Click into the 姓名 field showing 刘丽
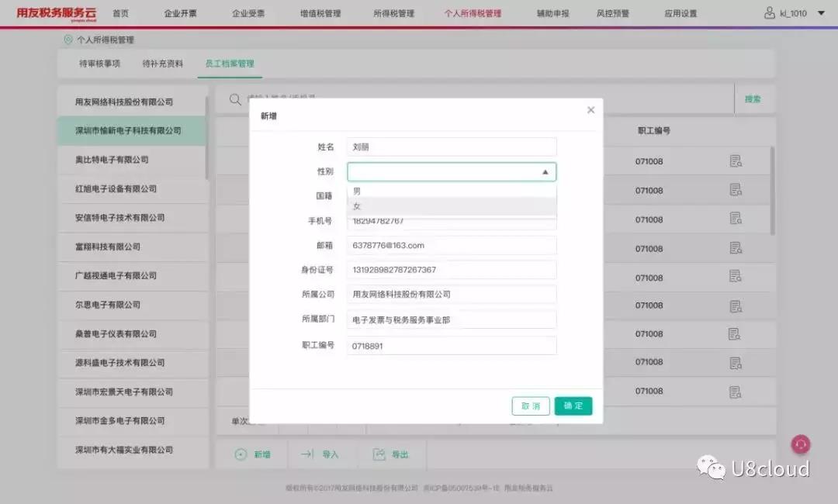The image size is (838, 504). 452,147
